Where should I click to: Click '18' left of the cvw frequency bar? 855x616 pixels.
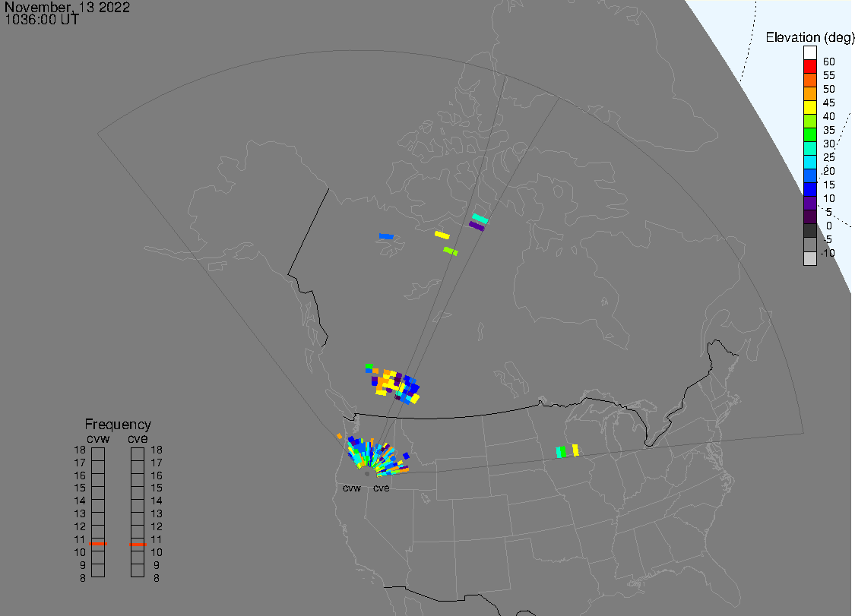click(80, 450)
